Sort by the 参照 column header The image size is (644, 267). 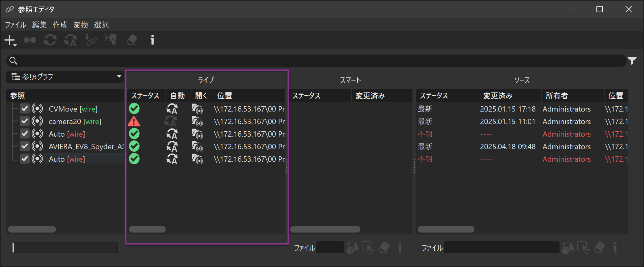point(65,96)
